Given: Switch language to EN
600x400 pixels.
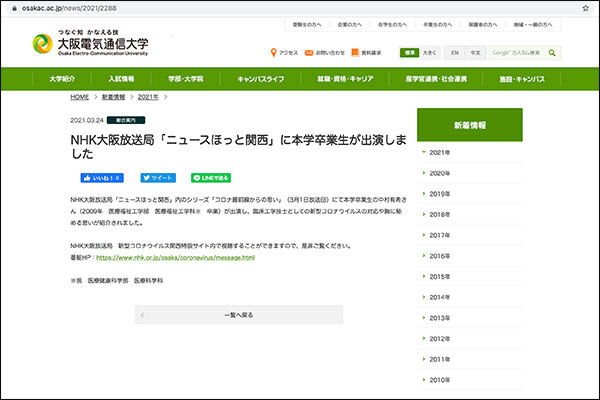Looking at the screenshot, I should (x=455, y=53).
